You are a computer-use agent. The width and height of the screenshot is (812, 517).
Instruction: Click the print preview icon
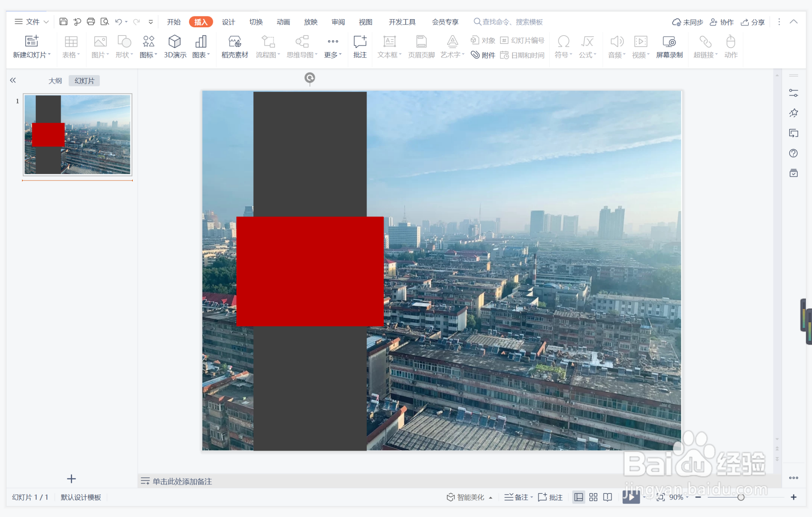tap(105, 22)
